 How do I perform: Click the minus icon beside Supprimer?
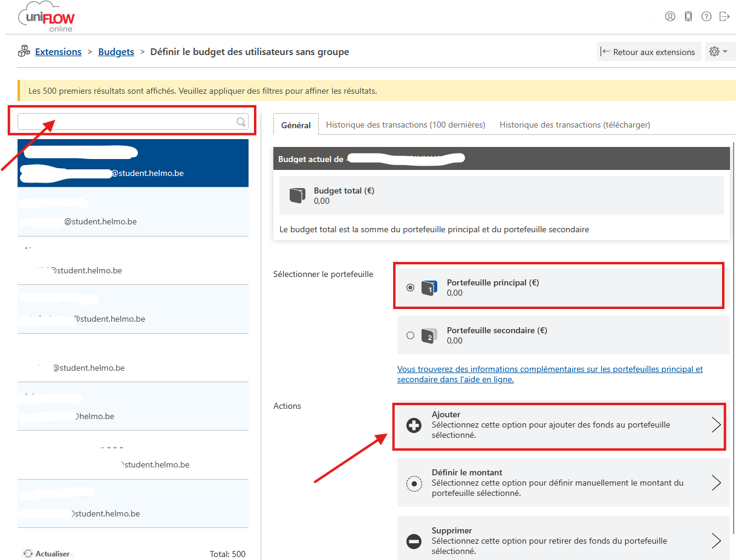click(x=414, y=541)
